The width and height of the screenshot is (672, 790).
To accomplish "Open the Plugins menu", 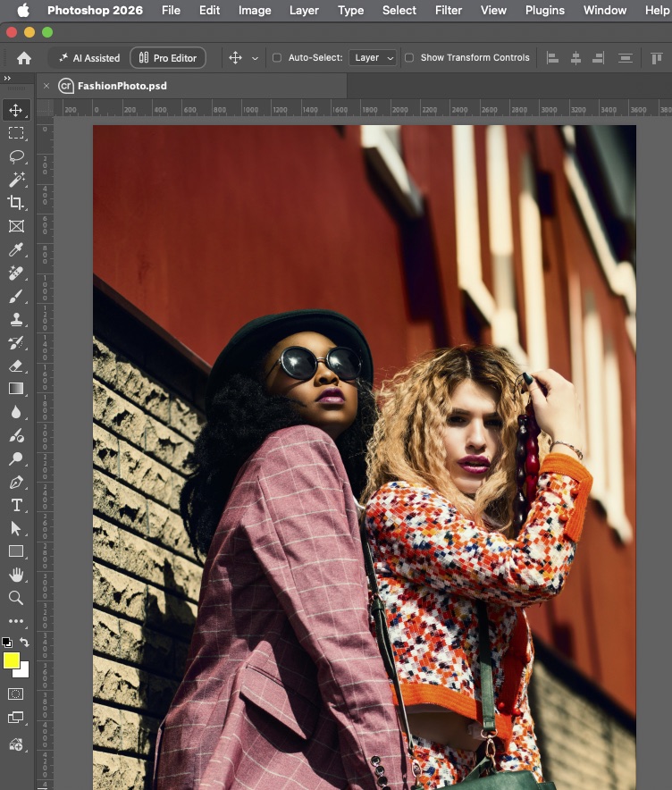I will (x=545, y=10).
